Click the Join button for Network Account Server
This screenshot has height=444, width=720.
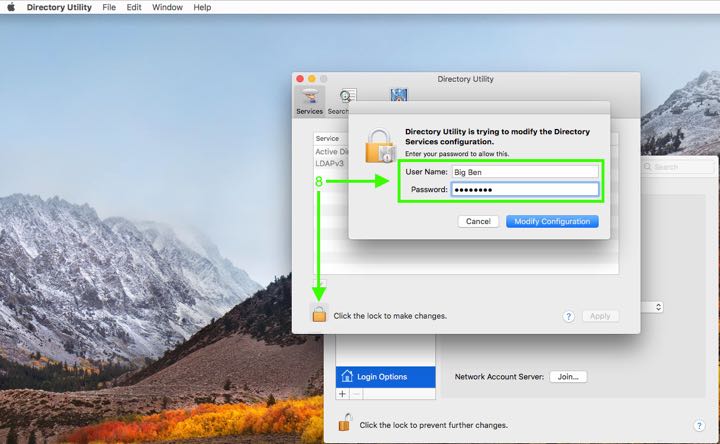(568, 377)
